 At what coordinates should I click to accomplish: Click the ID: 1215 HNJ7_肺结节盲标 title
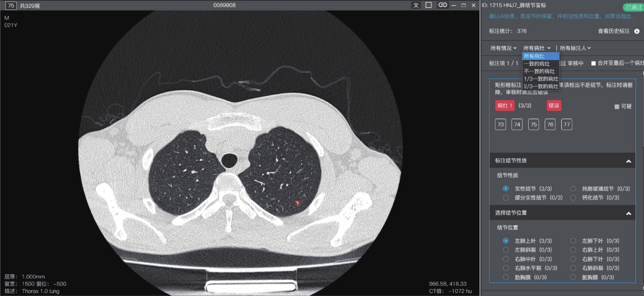[514, 5]
